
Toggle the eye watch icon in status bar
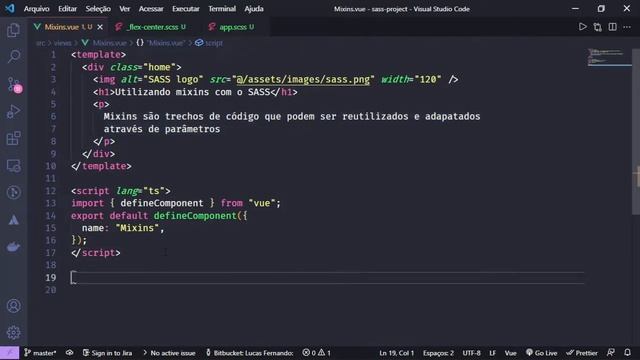click(69, 353)
